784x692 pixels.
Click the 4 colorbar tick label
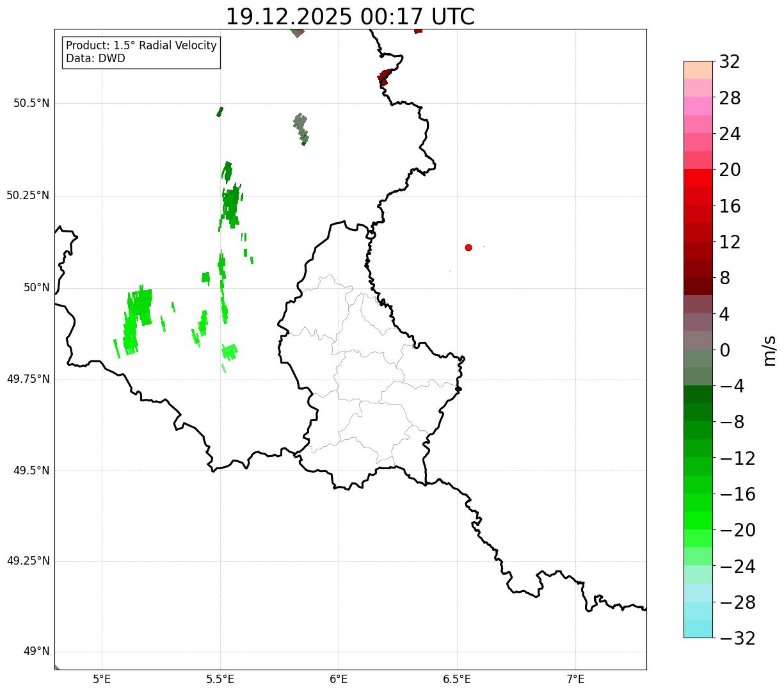724,314
